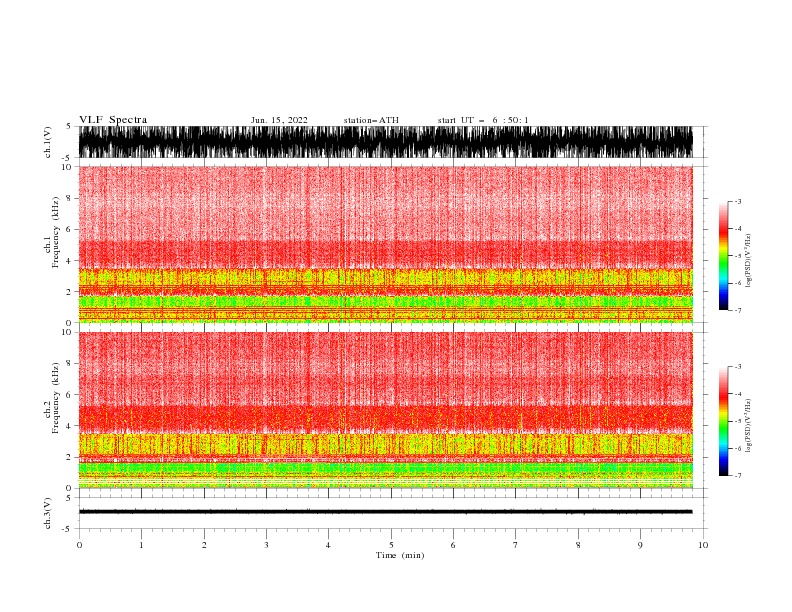Click the "8" frequency tick on ch.1 axis
Viewport: 792px width, 612px height.
coord(70,198)
